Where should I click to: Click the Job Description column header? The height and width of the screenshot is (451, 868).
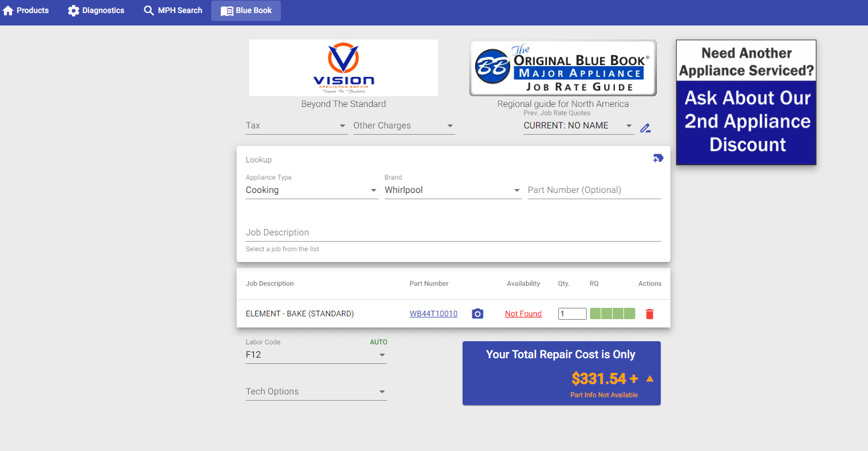click(x=270, y=284)
